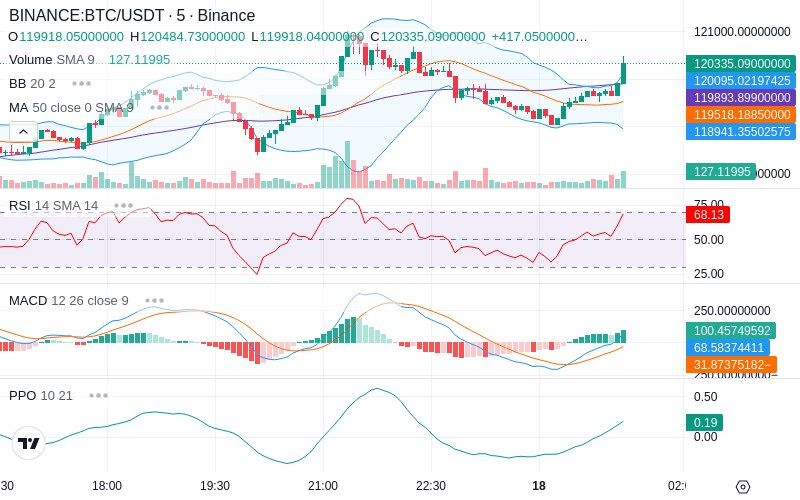Click the orange MA value 119518.1885

[x=741, y=114]
